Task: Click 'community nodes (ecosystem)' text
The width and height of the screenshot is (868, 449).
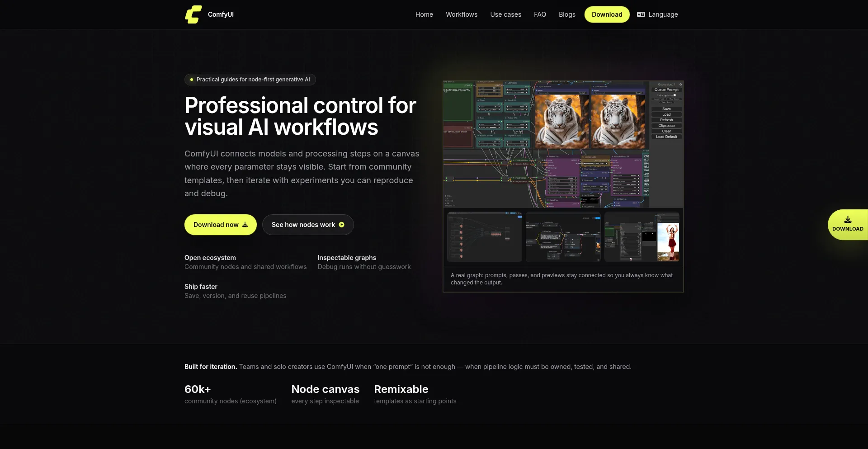Action: (231, 401)
